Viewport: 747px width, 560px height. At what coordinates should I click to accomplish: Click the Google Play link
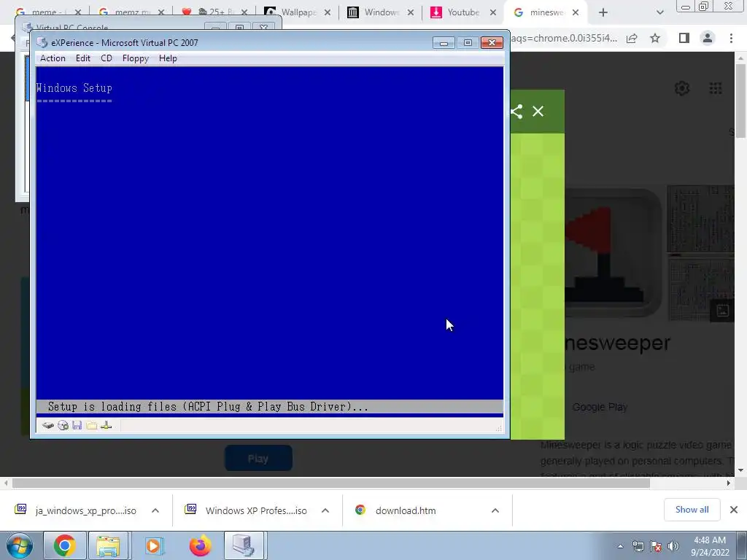coord(600,407)
